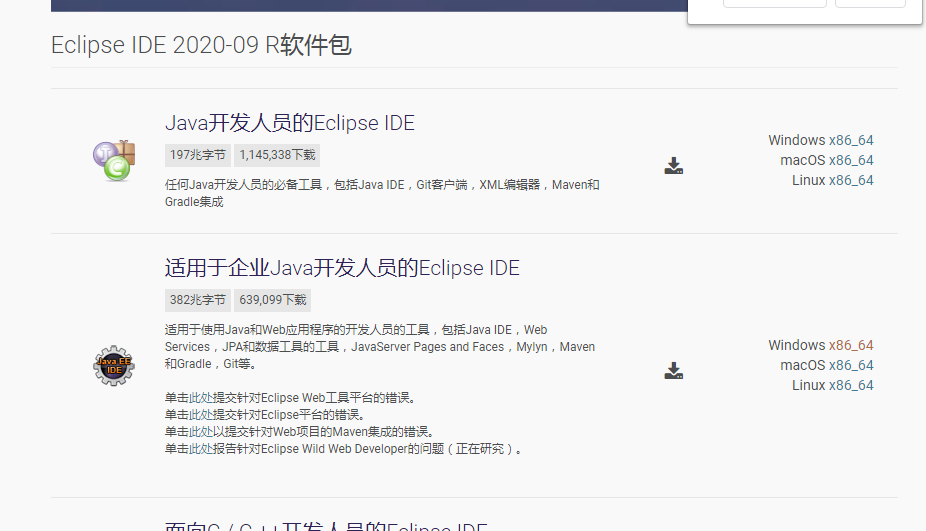Download Linux x86_64 for enterprise Java IDE
This screenshot has width=926, height=531.
(x=851, y=385)
